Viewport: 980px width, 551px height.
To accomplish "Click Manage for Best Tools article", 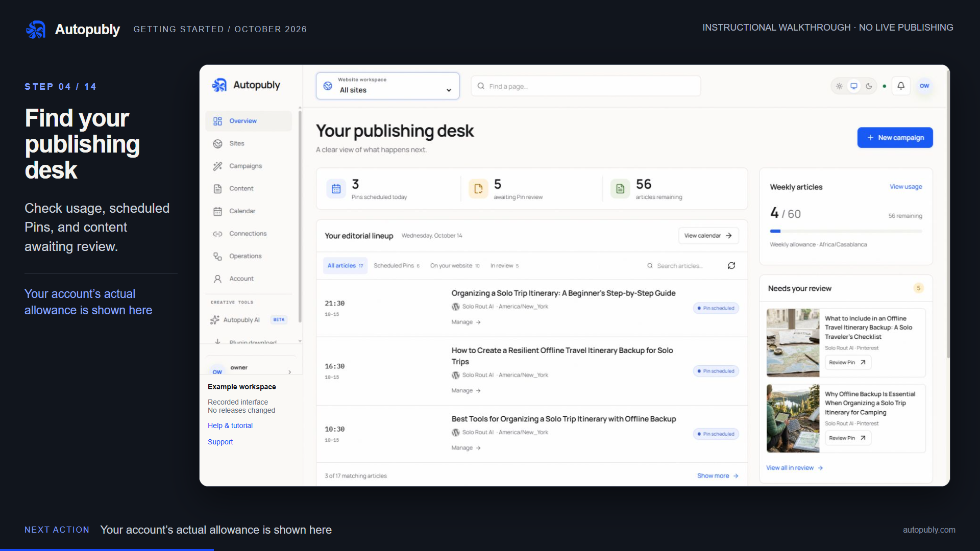I will click(466, 447).
